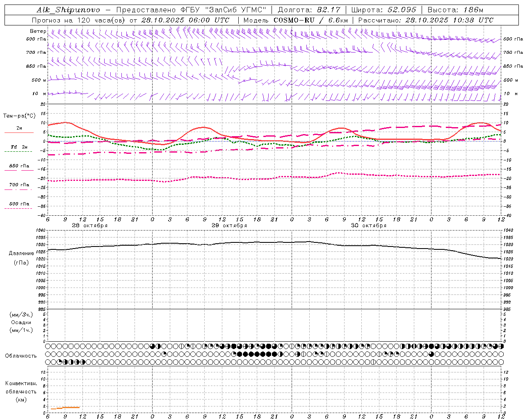The width and height of the screenshot is (525, 420).
Task: Click the (мм/1ч.) precipitation unit label
Action: [21, 330]
